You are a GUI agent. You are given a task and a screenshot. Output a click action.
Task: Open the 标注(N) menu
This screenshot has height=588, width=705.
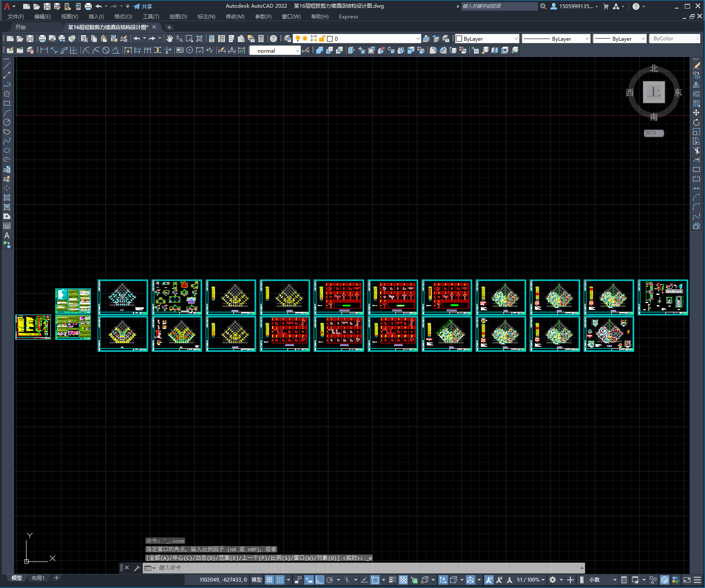click(x=206, y=17)
